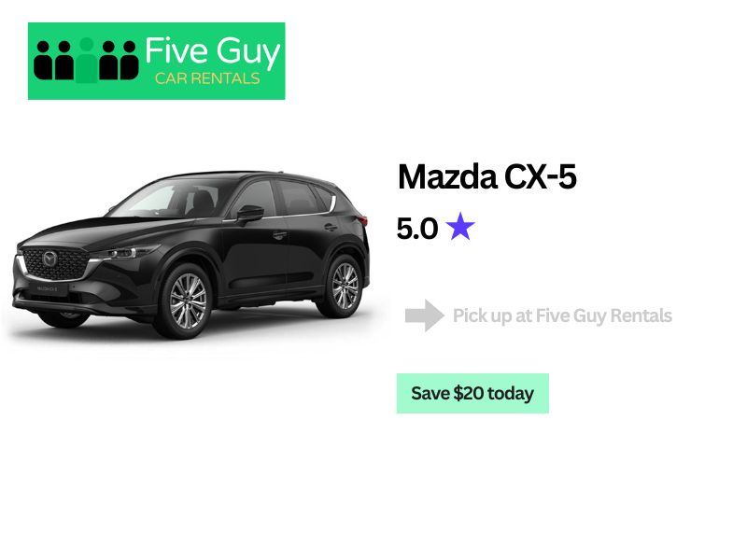Image resolution: width=747 pixels, height=560 pixels.
Task: Click the rightmost black person figure in logo
Action: coord(128,61)
